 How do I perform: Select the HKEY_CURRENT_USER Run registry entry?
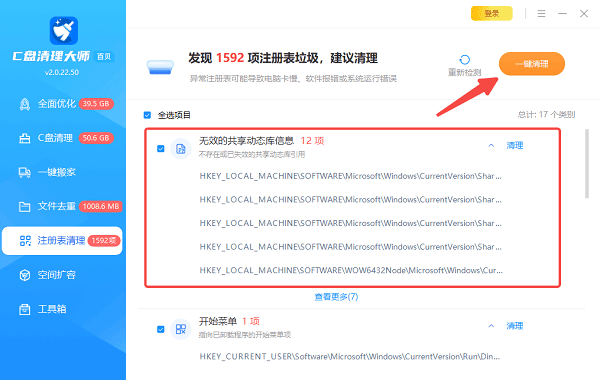pos(350,357)
